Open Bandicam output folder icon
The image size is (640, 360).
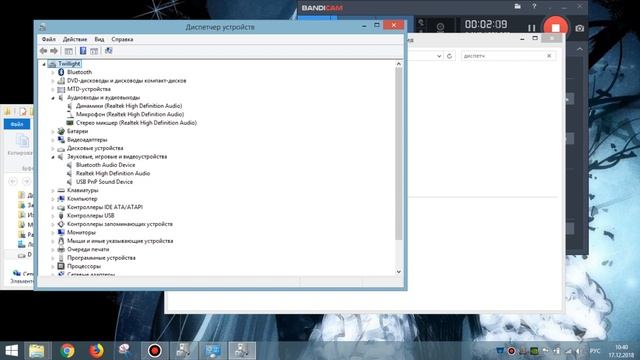tap(518, 7)
